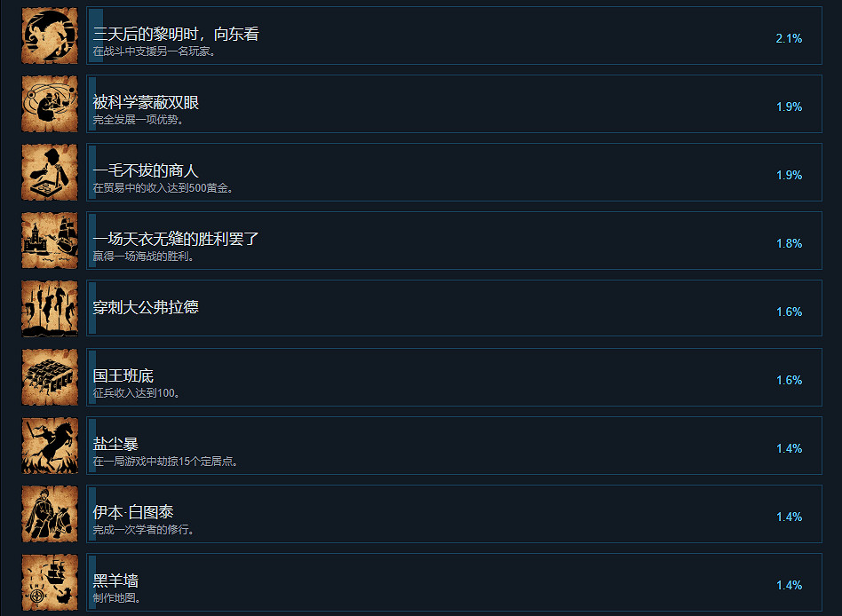
Task: Click the 2.1% unlock percentage
Action: [789, 38]
